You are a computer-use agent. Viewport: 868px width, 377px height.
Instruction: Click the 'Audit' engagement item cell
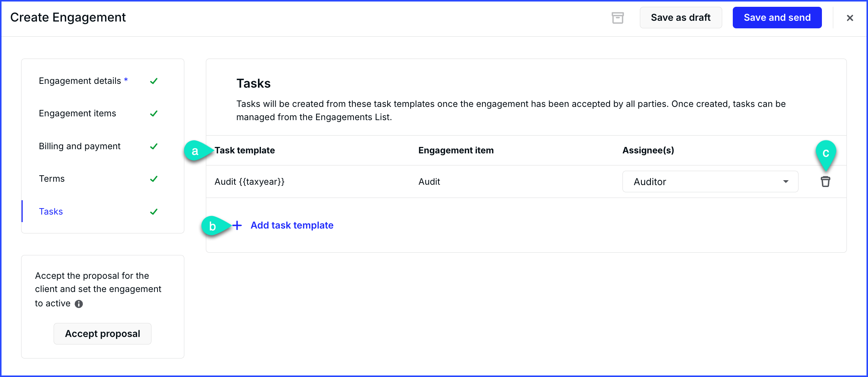coord(429,182)
